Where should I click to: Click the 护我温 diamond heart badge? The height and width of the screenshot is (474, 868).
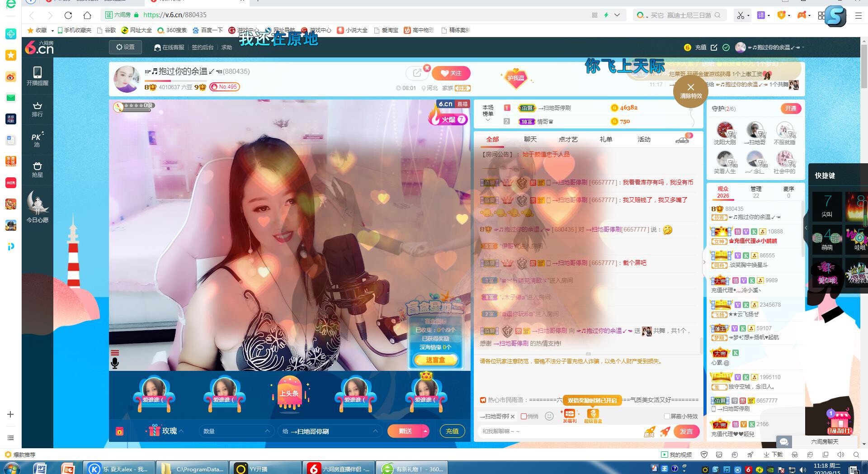[516, 78]
